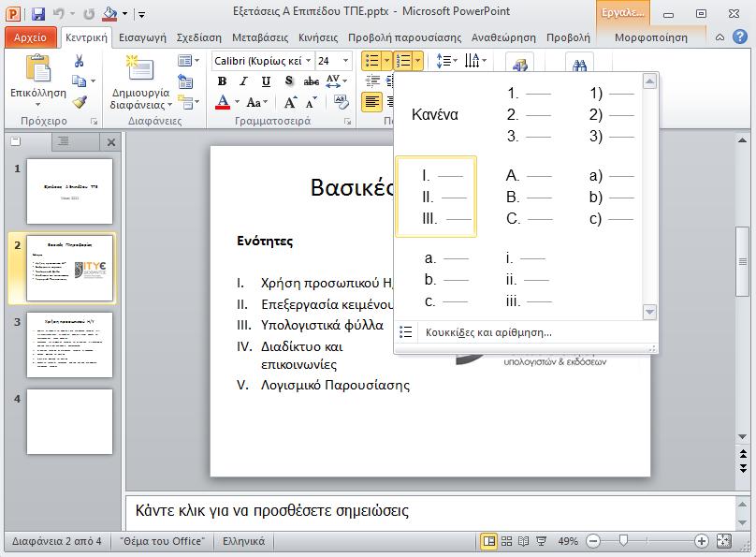Click Fit slide to window icon
The image size is (756, 557).
coord(723,541)
